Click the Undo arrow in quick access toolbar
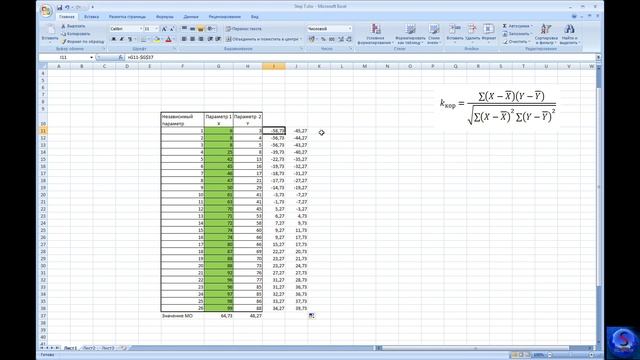640x360 pixels. pos(67,7)
